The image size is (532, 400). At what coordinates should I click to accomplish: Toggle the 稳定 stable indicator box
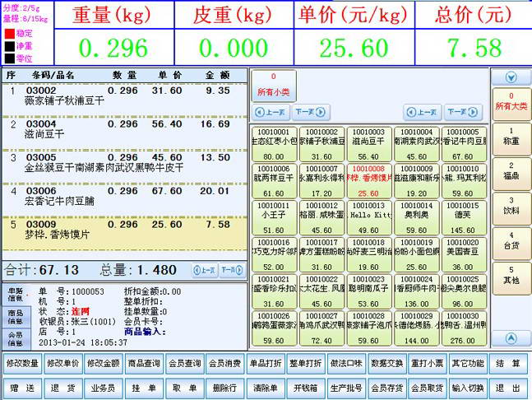pos(9,34)
